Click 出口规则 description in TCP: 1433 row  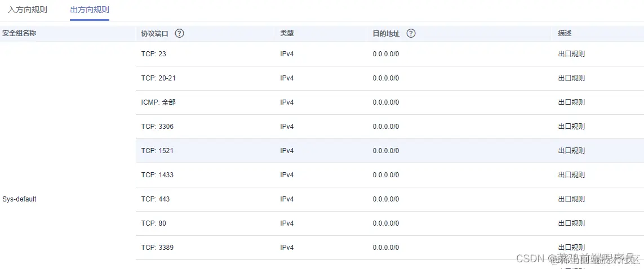571,174
